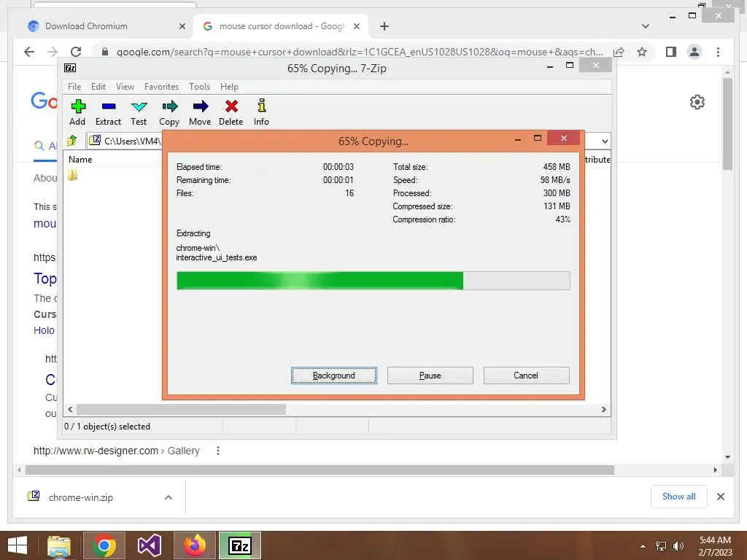The image size is (747, 560).
Task: Open the View menu in 7-Zip
Action: (125, 87)
